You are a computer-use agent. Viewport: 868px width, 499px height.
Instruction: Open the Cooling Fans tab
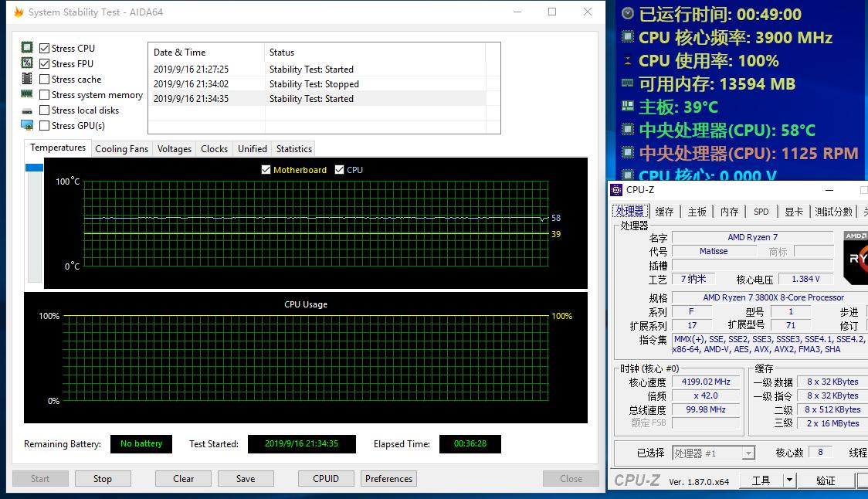[121, 149]
